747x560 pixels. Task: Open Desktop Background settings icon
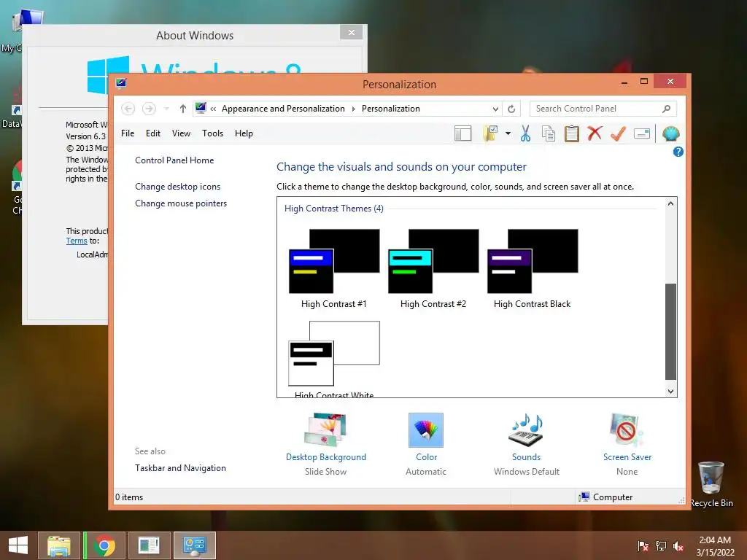326,430
